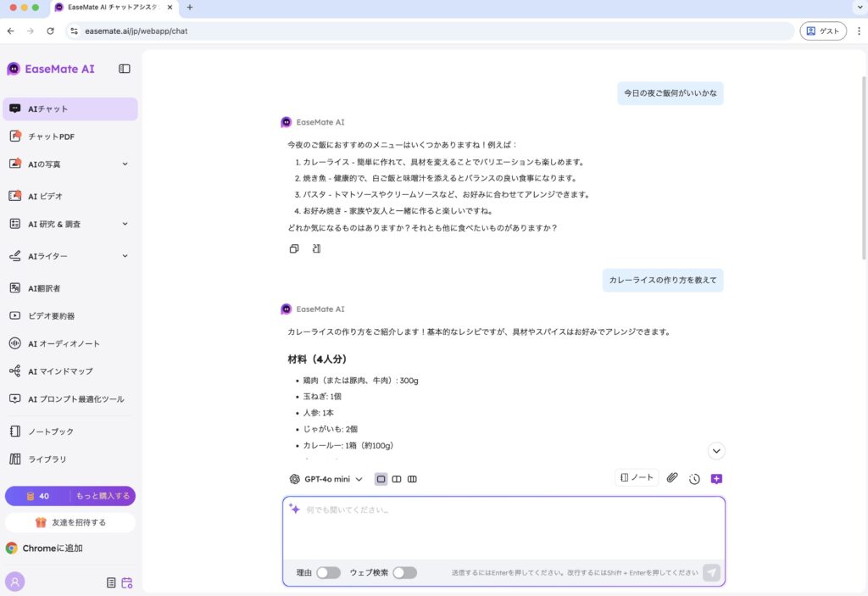
Task: Enable the 理由 reasoning toggle
Action: click(328, 572)
